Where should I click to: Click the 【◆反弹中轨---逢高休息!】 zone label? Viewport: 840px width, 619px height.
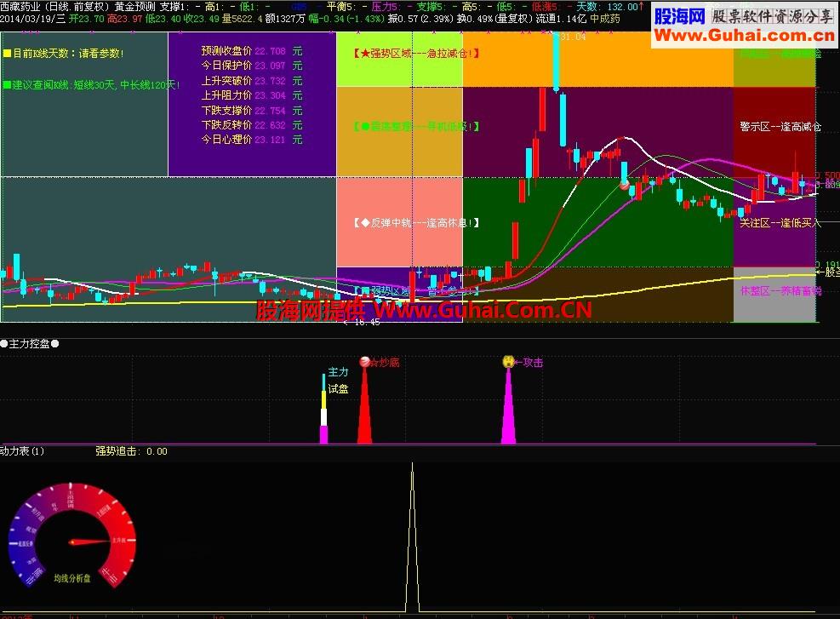(415, 223)
